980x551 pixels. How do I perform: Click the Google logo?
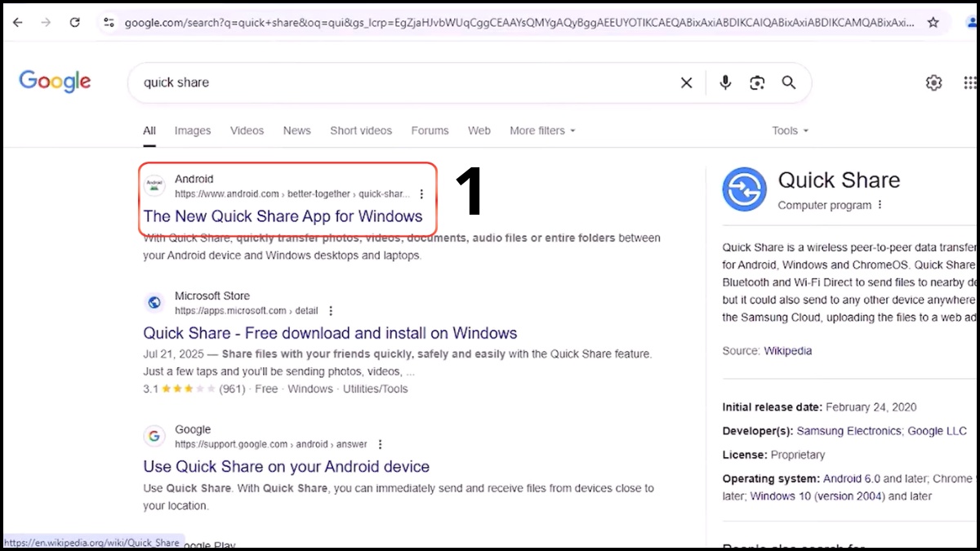click(x=55, y=82)
